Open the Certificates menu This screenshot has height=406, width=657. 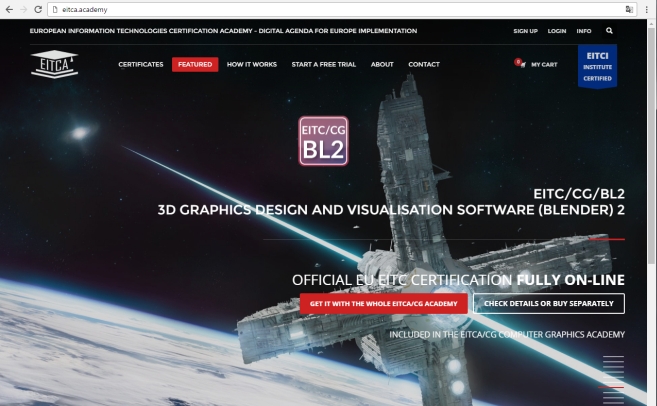pos(141,64)
